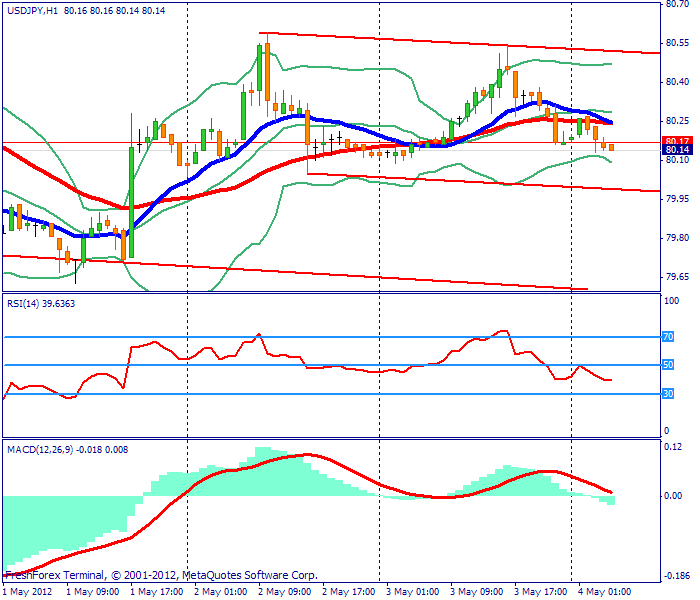Click the RSI 30 level label

668,394
